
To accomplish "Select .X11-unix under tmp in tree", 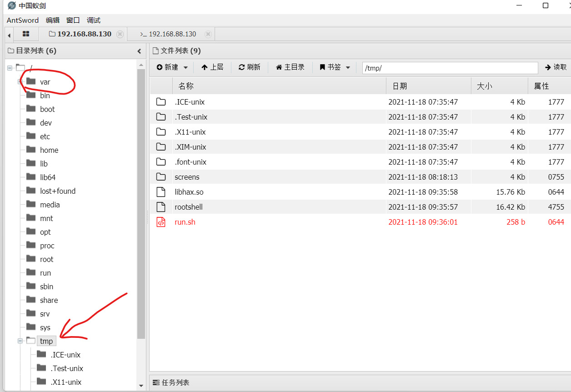I will pos(66,382).
